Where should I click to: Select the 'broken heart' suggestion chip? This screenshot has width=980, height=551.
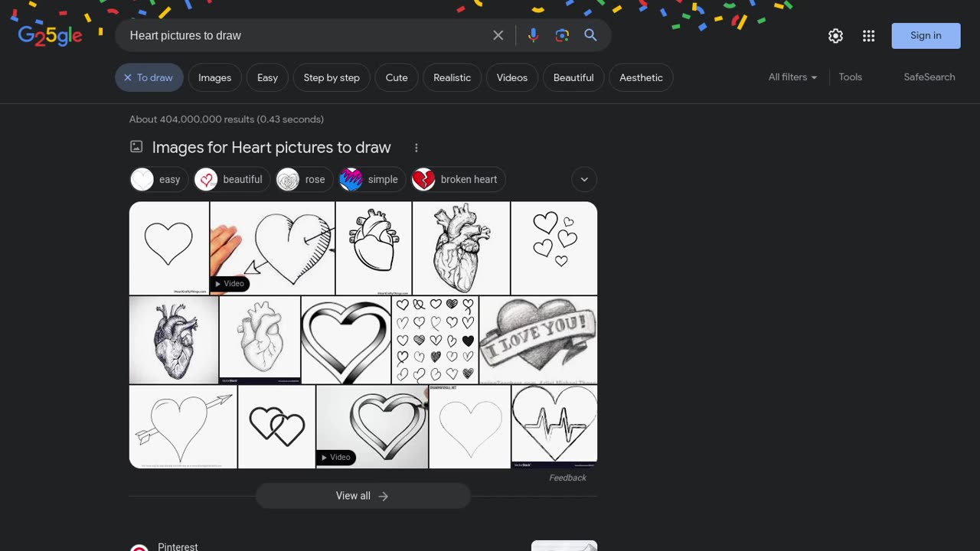point(459,179)
